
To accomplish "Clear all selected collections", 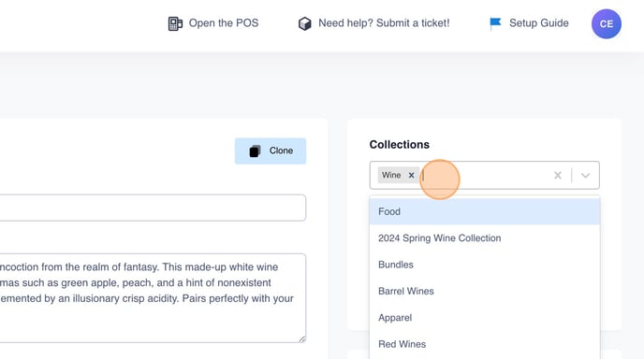I will point(557,175).
